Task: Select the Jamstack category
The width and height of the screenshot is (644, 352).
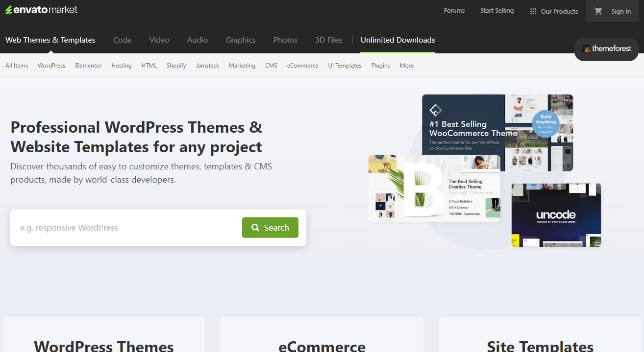Action: pyautogui.click(x=207, y=66)
